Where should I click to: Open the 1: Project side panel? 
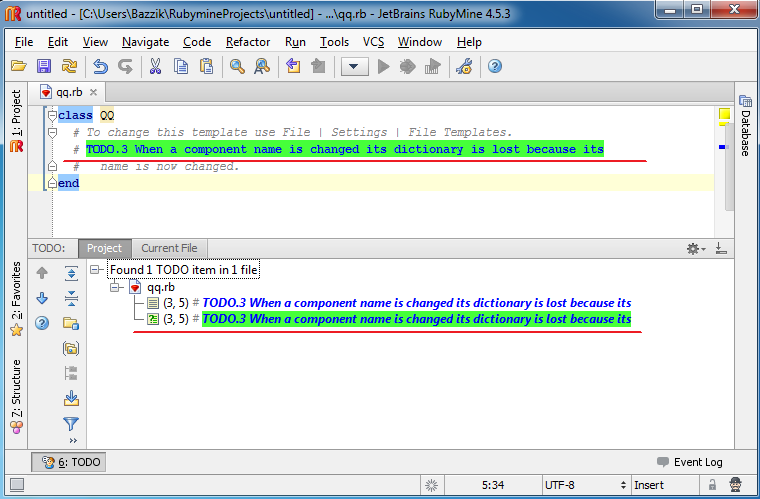(x=16, y=121)
